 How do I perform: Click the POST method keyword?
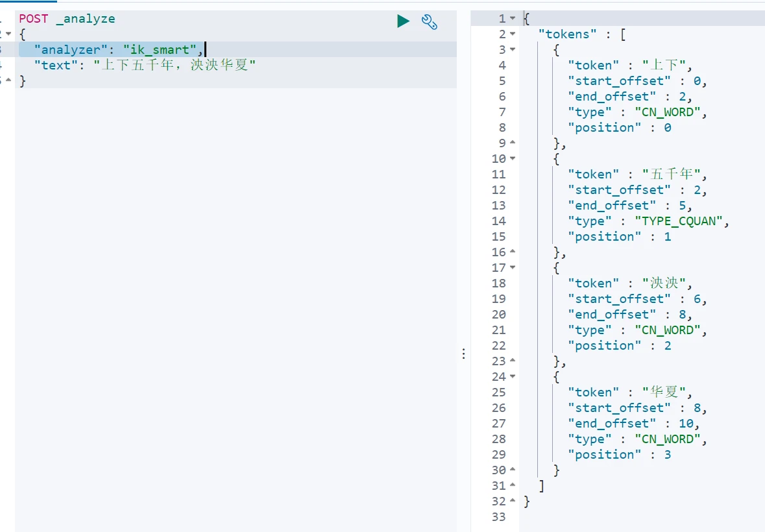33,19
